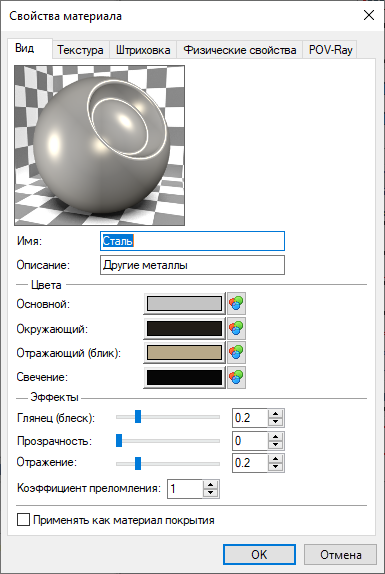This screenshot has width=385, height=574.
Task: Click the Глянец (блеск) slider handle
Action: click(x=138, y=417)
